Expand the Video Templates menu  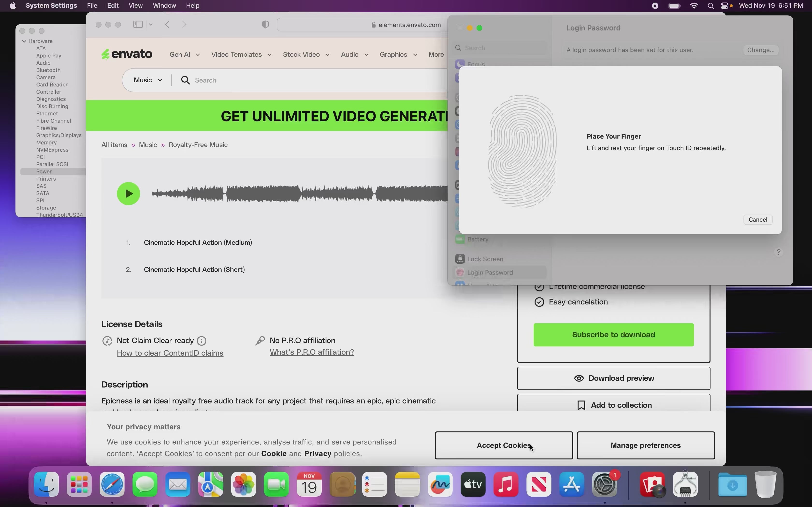241,55
